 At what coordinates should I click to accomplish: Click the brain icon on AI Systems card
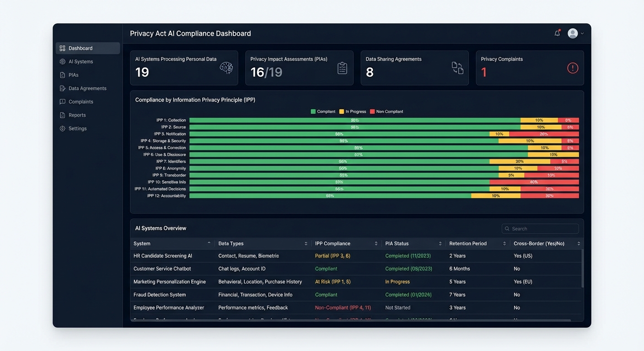pyautogui.click(x=226, y=68)
